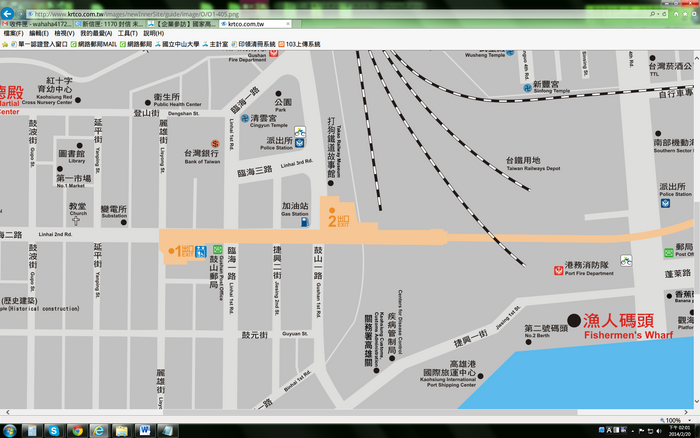Open the 網路郵局MAIL favorites link
This screenshot has width=700, height=438.
coord(94,44)
